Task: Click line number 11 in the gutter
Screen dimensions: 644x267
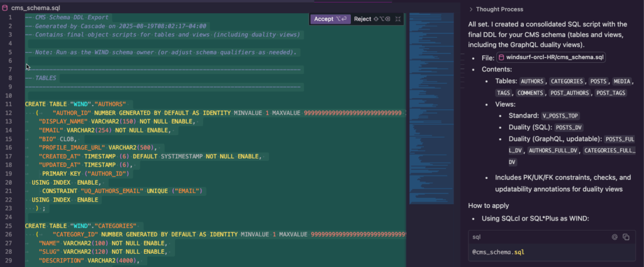Action: coord(9,103)
